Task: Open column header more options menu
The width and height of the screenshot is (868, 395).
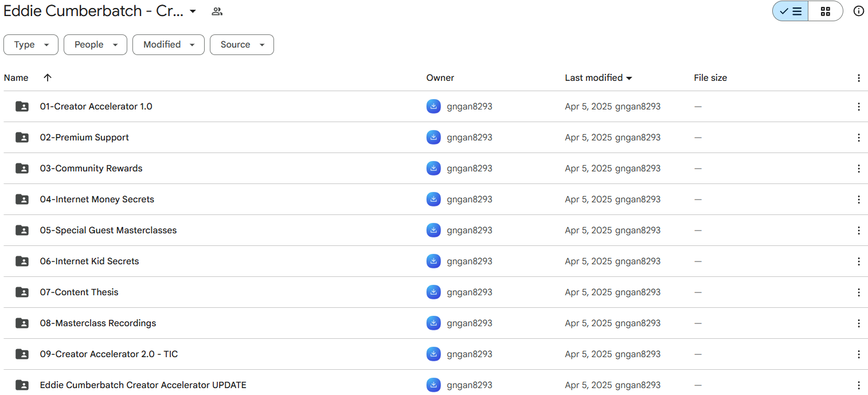Action: pos(858,78)
